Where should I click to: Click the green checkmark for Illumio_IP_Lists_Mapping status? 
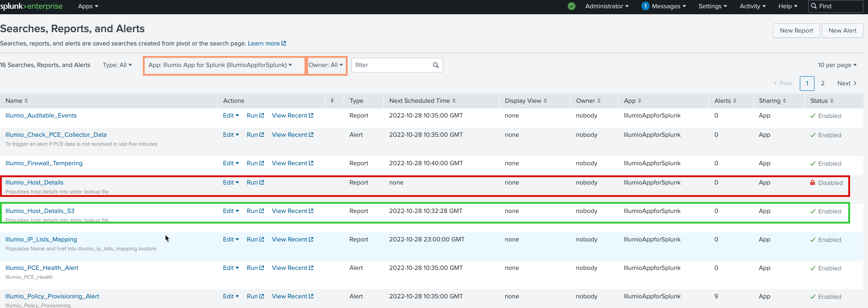click(813, 240)
